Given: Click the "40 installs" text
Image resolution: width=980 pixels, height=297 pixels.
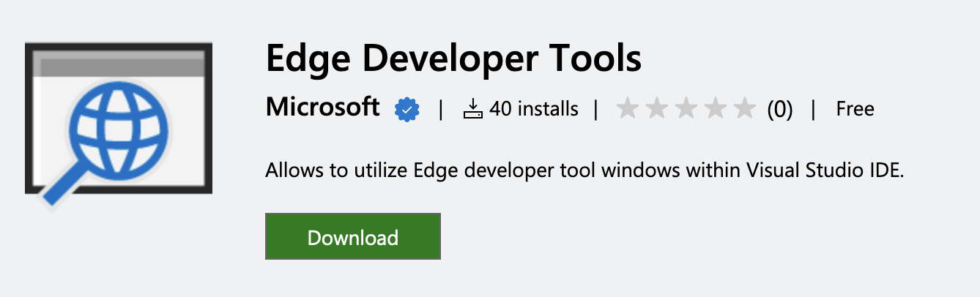Looking at the screenshot, I should click(x=534, y=110).
